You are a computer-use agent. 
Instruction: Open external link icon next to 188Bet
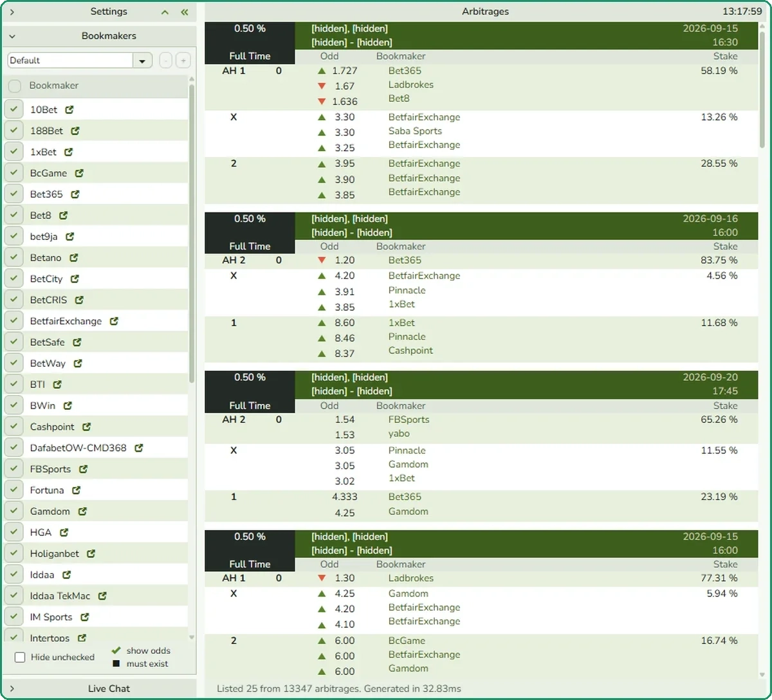(75, 131)
